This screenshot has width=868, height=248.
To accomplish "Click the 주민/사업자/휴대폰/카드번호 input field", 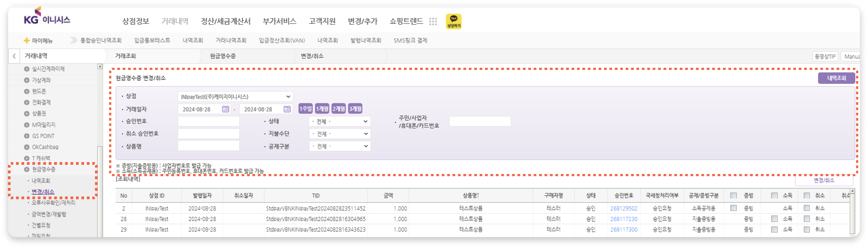I will pos(480,121).
